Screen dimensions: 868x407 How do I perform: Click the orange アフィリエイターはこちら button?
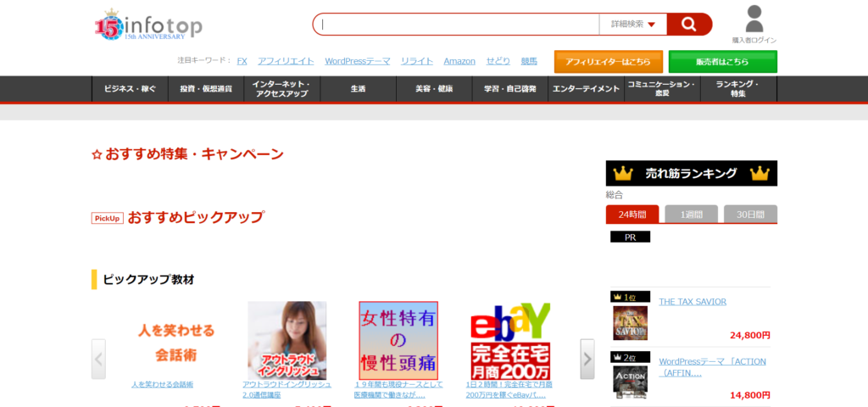point(609,61)
